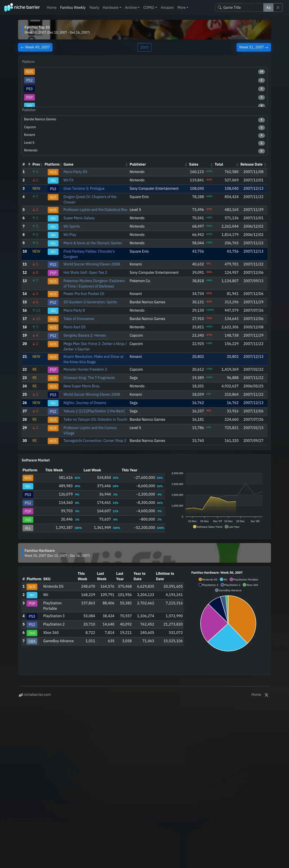Toggle Nintendo DS legend in hardware chart

click(208, 580)
